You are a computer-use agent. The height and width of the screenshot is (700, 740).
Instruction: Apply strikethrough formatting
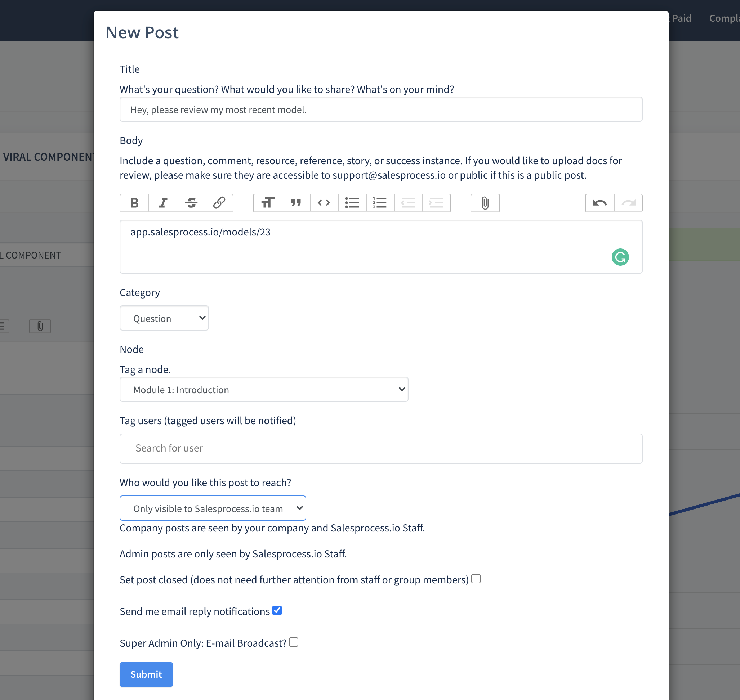[191, 203]
